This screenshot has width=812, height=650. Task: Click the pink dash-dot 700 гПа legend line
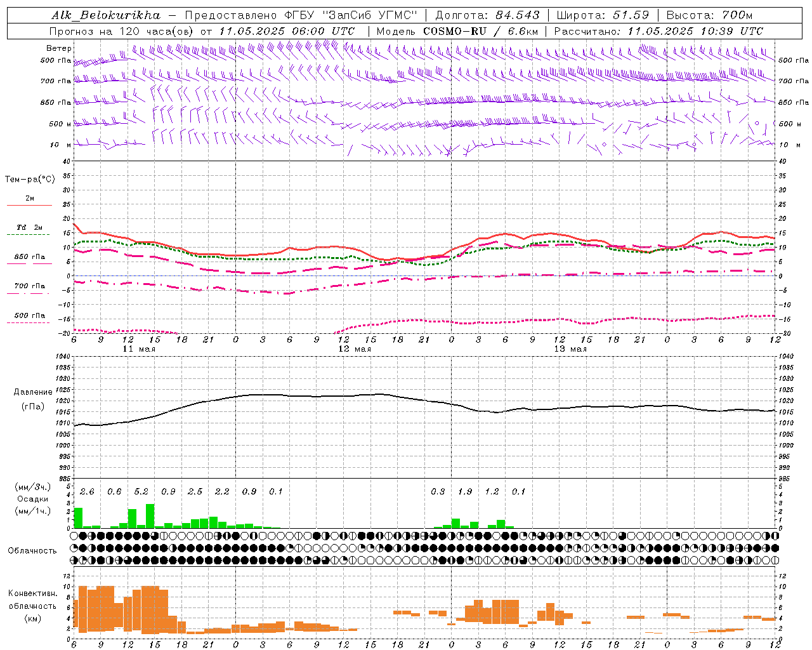coord(28,294)
